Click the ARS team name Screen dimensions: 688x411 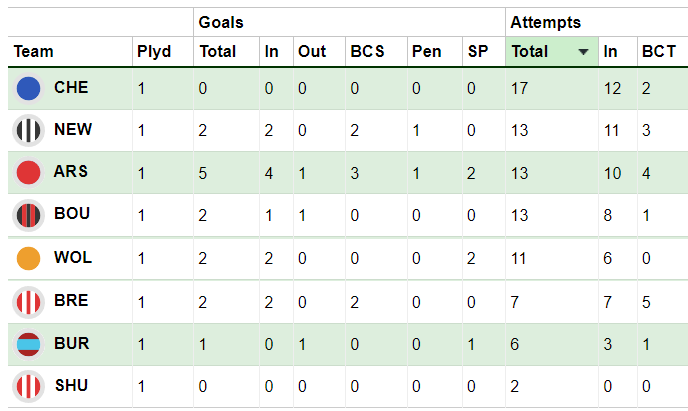(71, 172)
